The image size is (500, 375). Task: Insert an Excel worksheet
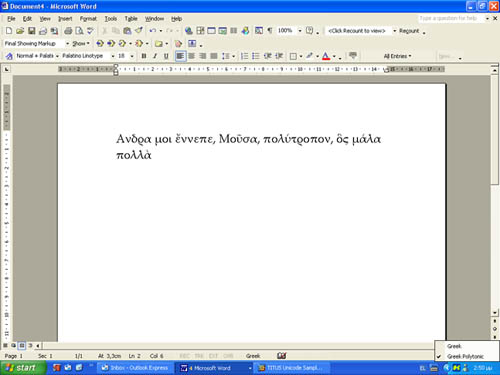[x=222, y=31]
